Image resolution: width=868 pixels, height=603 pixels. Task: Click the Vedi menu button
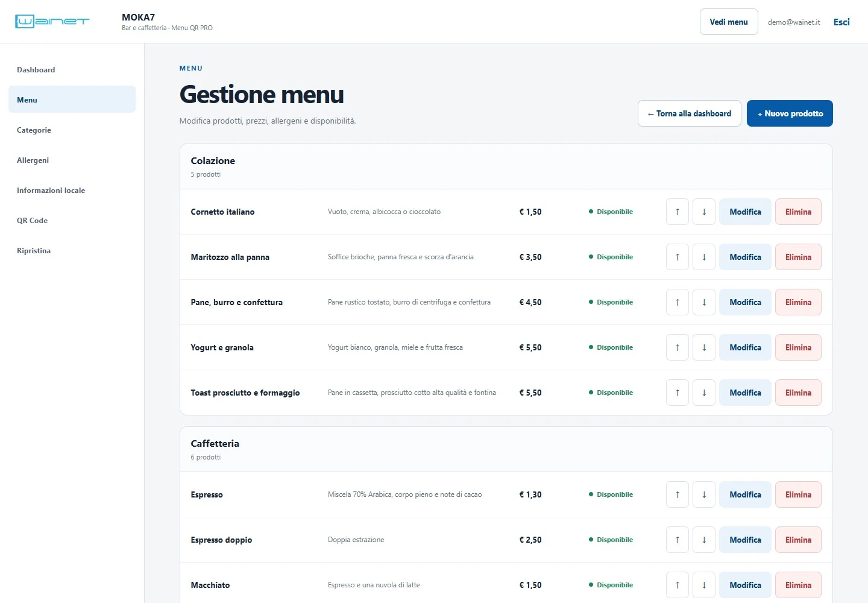pos(729,22)
